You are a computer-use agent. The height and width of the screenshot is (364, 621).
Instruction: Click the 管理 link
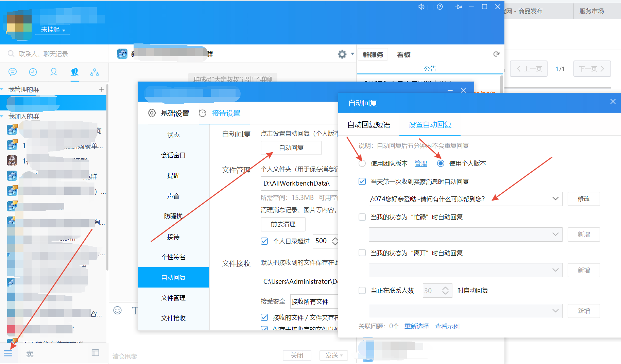tap(421, 163)
